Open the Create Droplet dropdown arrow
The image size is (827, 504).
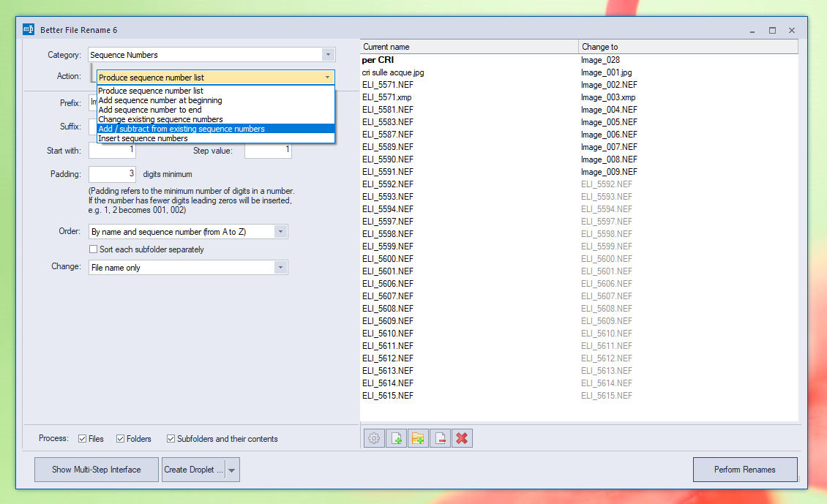coord(232,470)
